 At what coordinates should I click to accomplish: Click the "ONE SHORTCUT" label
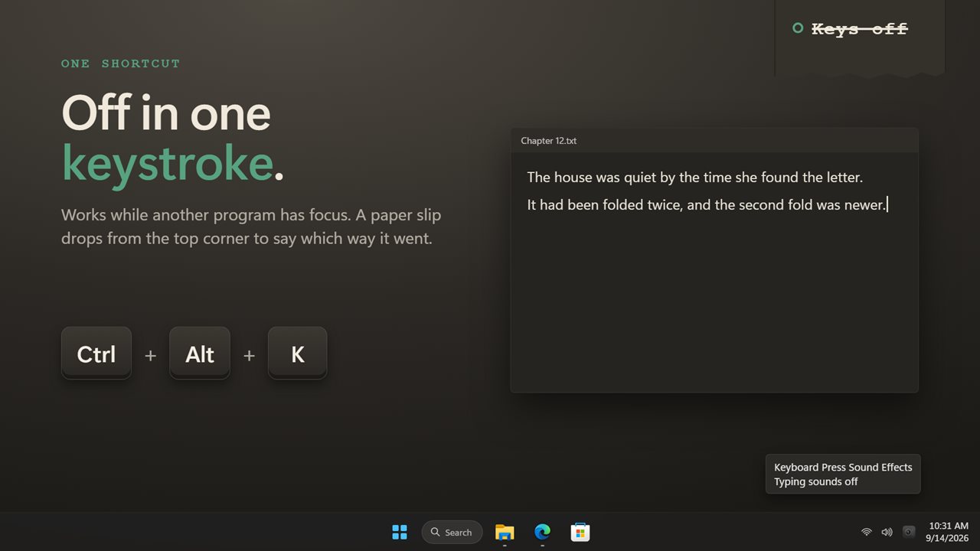(x=121, y=64)
